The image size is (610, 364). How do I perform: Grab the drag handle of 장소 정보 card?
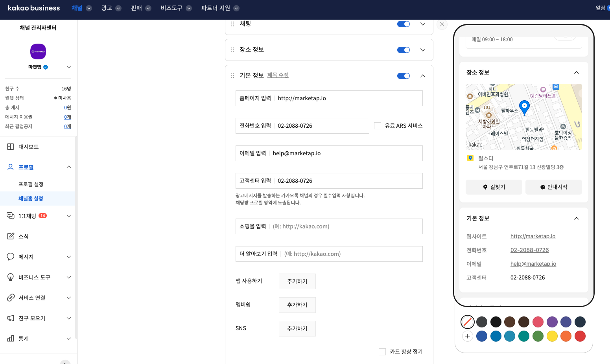(x=232, y=50)
